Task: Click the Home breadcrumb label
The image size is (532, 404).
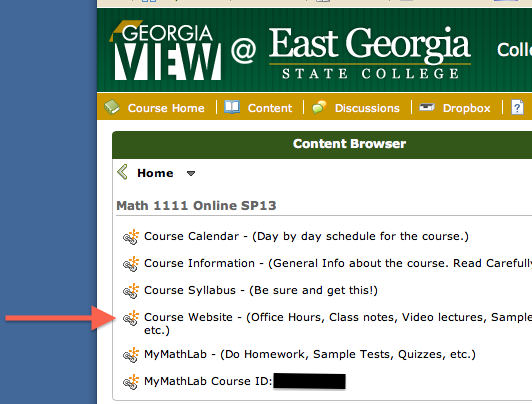Action: 155,173
